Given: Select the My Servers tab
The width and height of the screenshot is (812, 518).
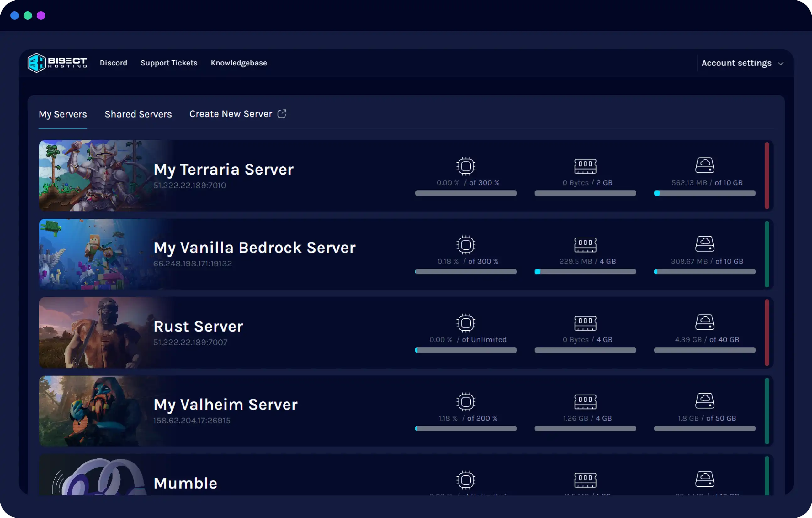Looking at the screenshot, I should pos(63,114).
